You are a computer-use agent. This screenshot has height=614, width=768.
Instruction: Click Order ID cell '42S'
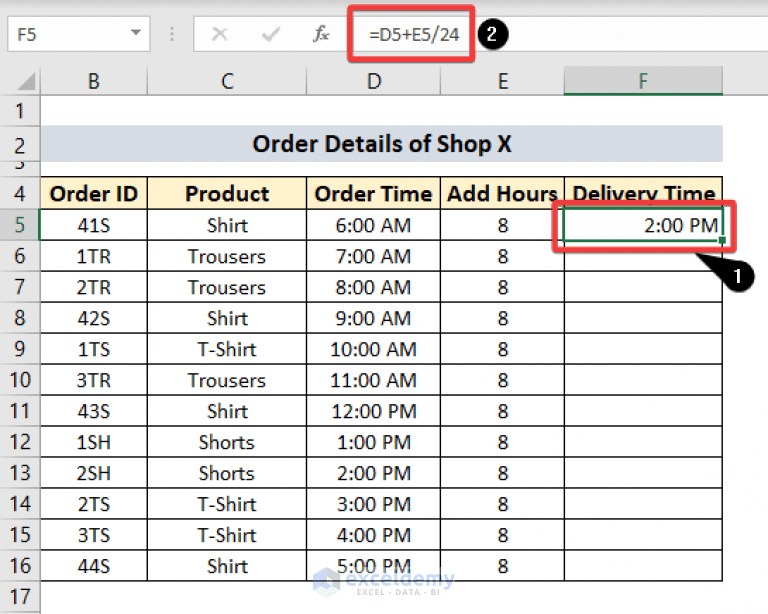pyautogui.click(x=94, y=318)
